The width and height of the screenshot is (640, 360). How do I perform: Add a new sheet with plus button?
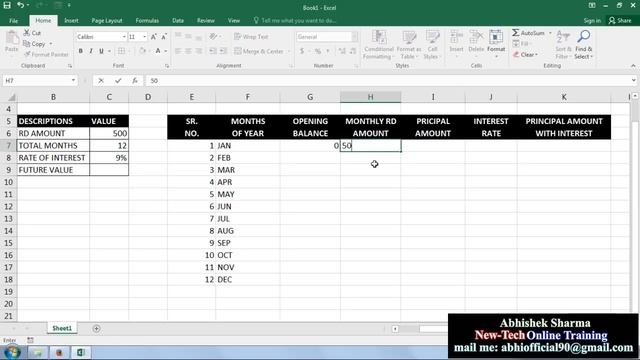tap(96, 329)
